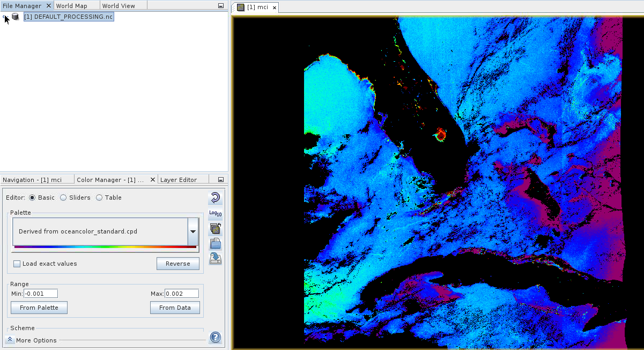Click the import palette folder icon
644x350 pixels.
[215, 244]
